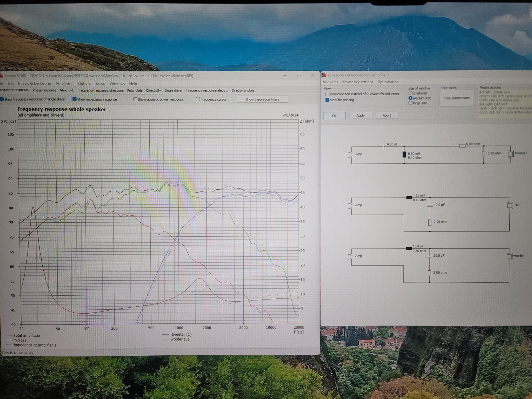Click the Abort button
This screenshot has height=399, width=532.
coord(387,115)
